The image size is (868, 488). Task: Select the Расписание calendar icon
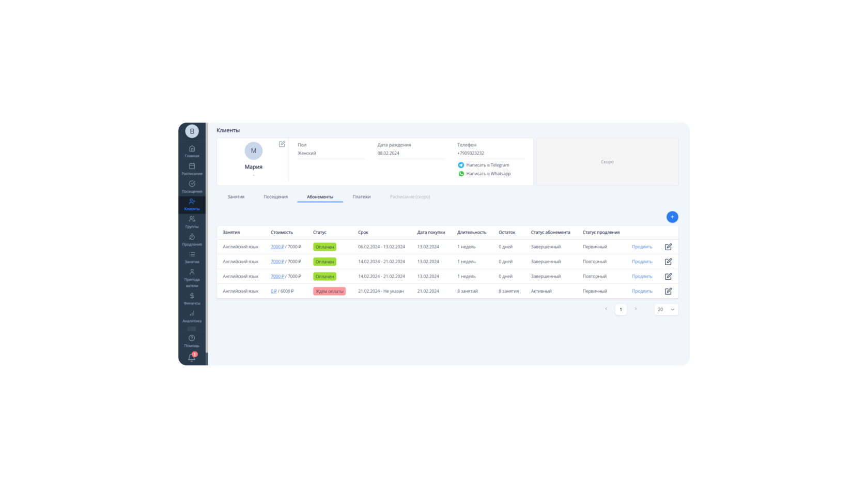[192, 166]
